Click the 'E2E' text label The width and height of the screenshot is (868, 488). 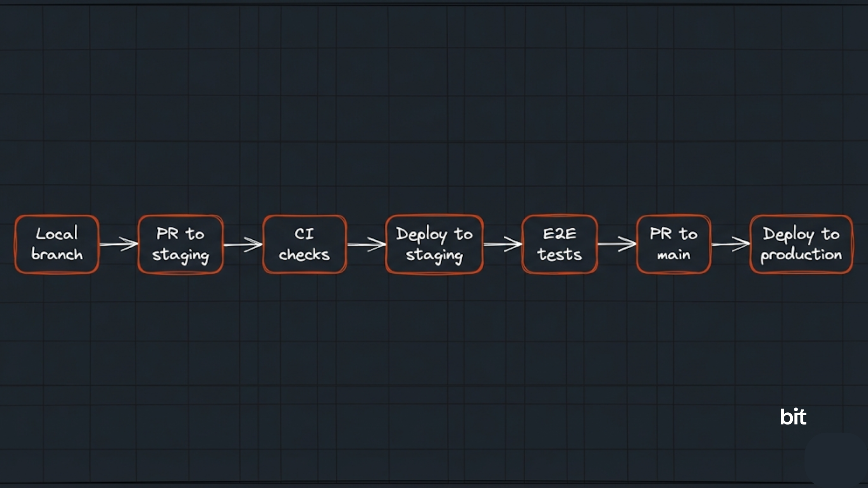[560, 234]
